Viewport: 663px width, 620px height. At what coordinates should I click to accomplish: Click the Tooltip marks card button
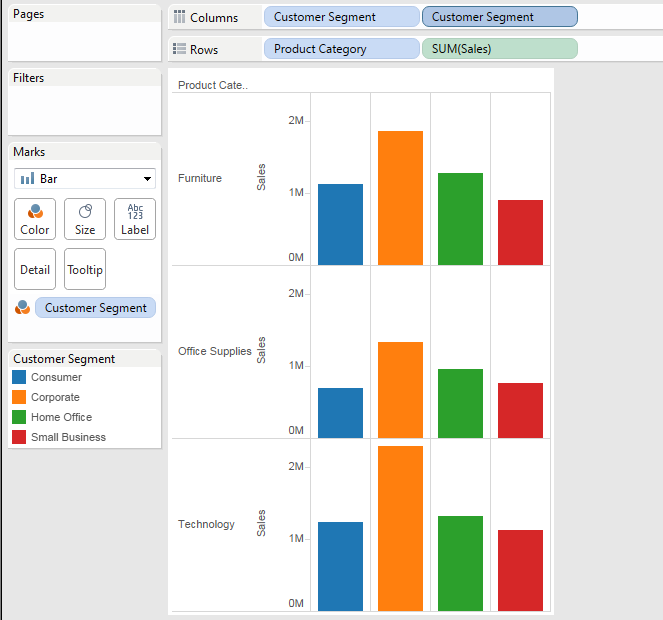click(x=85, y=269)
